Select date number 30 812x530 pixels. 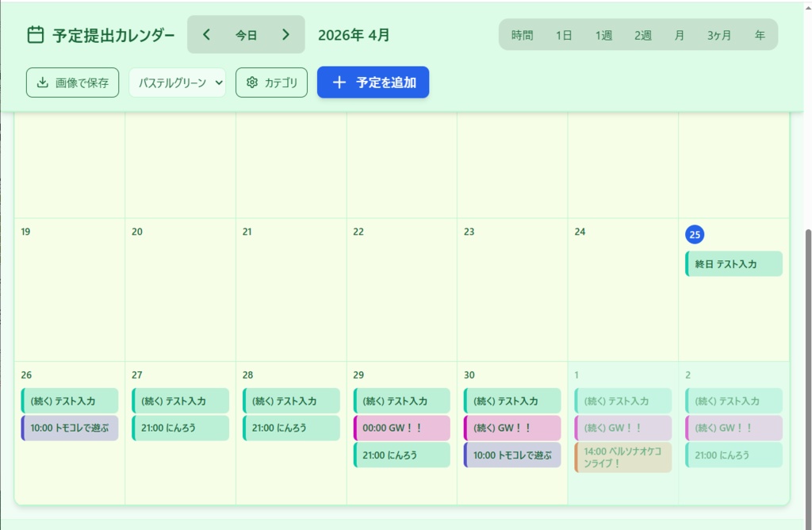469,374
